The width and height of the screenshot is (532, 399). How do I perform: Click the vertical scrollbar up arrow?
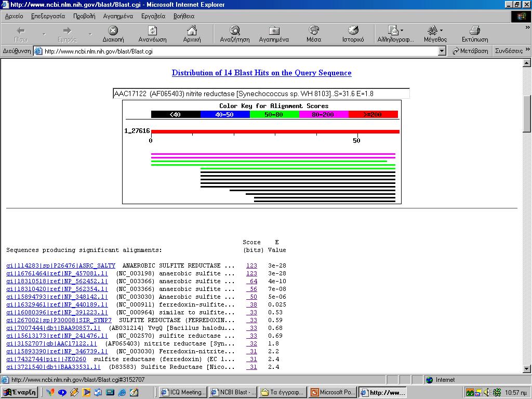tap(527, 63)
